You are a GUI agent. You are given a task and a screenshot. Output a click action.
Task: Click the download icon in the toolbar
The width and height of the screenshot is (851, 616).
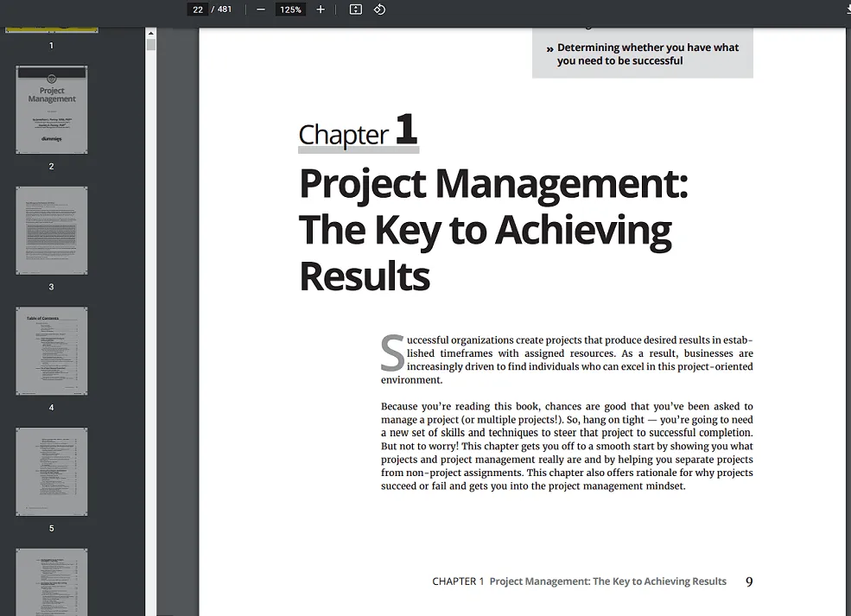point(845,7)
